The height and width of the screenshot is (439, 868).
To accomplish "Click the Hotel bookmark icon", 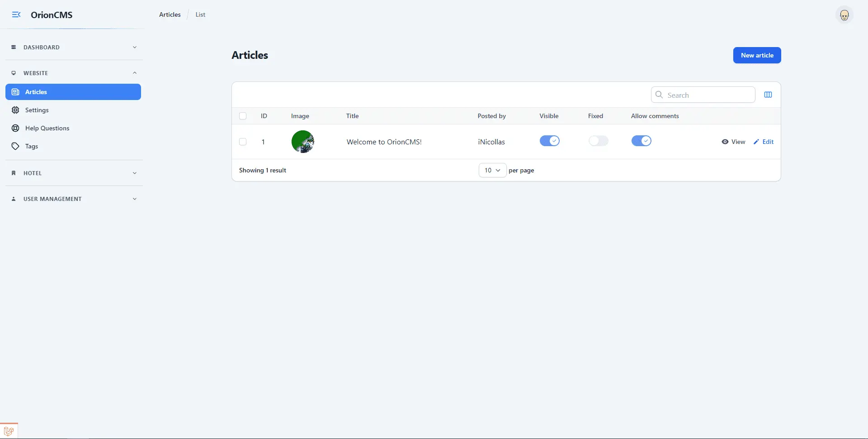I will coord(14,173).
